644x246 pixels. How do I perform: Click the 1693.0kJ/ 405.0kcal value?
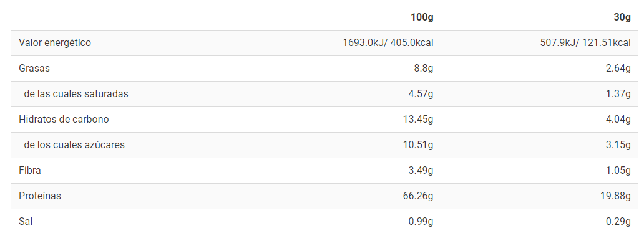click(388, 42)
